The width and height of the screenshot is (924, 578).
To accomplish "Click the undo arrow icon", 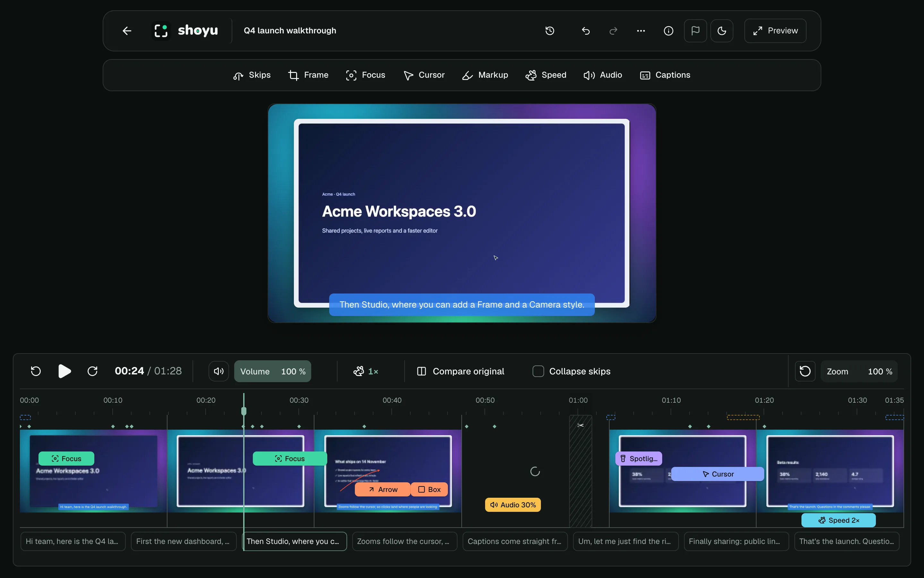I will coord(586,31).
